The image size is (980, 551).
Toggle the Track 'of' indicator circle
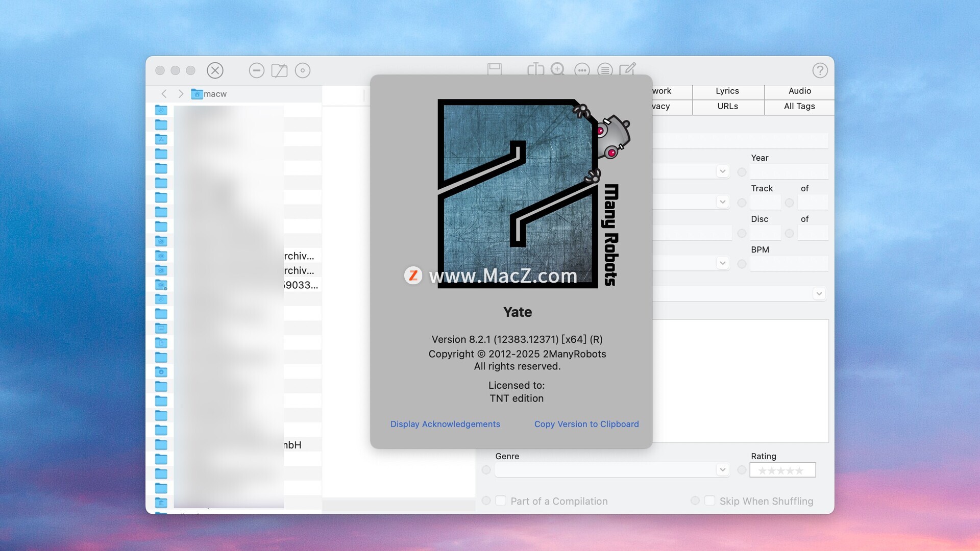click(789, 203)
